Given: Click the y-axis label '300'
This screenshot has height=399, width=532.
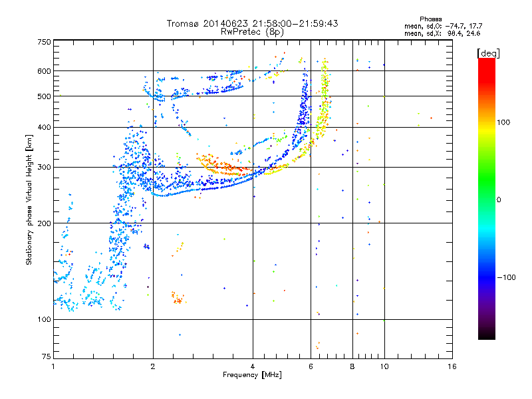Looking at the screenshot, I should [44, 167].
